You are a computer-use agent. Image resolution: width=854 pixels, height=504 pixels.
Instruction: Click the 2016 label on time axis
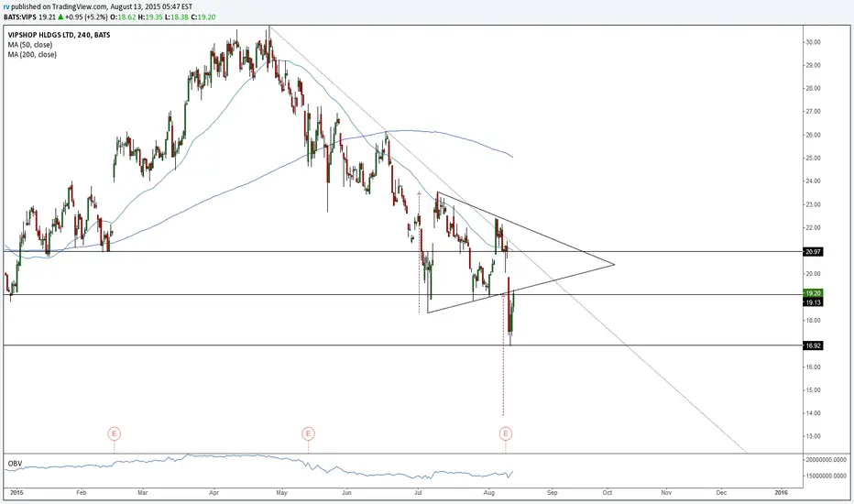(781, 493)
